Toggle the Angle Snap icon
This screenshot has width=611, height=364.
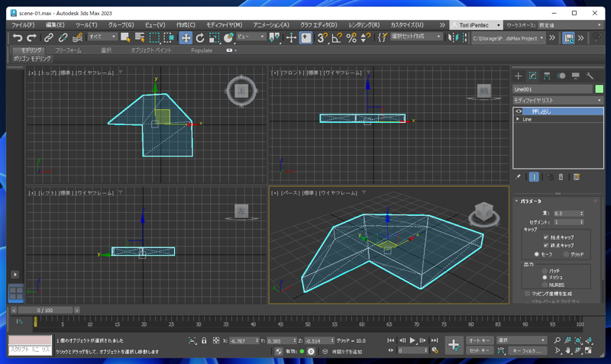(337, 37)
